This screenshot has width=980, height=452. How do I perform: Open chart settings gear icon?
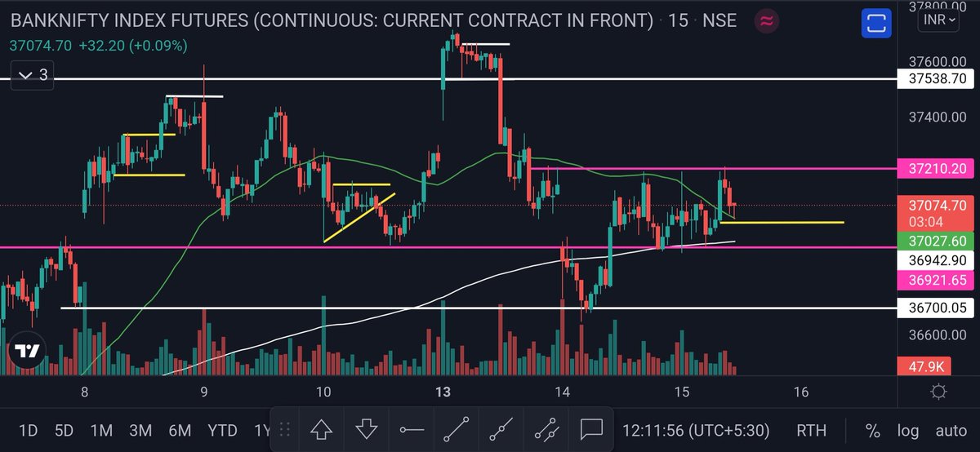click(x=939, y=392)
